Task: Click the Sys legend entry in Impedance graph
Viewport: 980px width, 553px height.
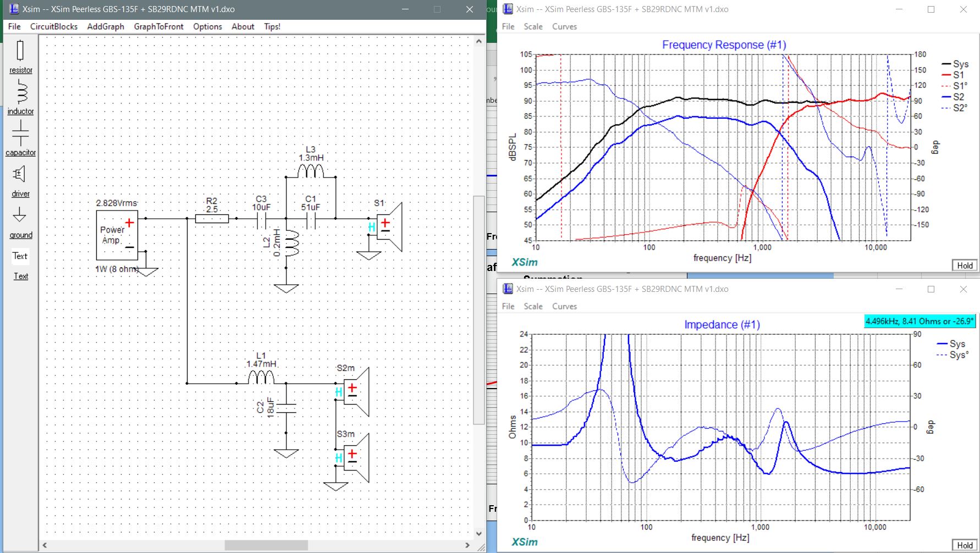Action: coord(951,344)
